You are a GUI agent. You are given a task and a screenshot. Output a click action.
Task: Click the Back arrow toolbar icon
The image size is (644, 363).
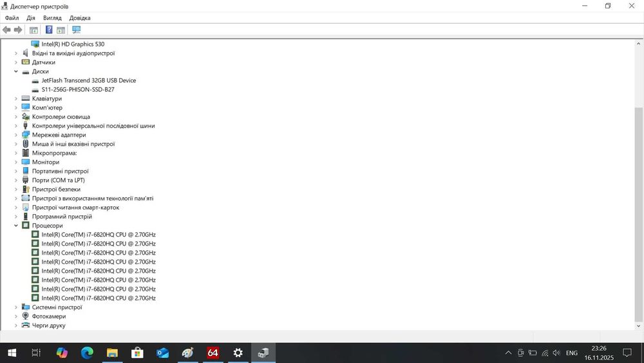point(6,30)
